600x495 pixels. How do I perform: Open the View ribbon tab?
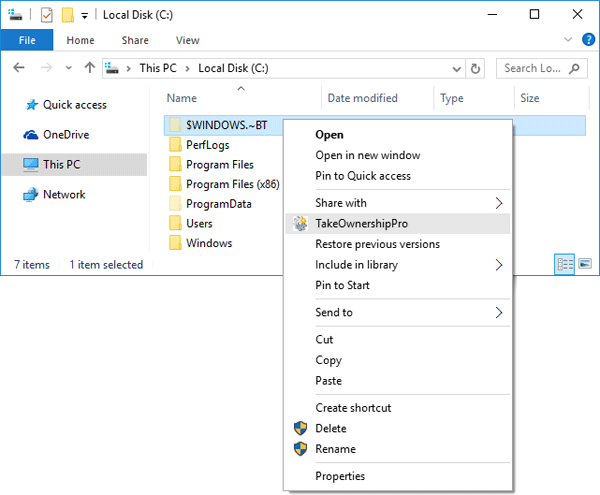(x=187, y=41)
